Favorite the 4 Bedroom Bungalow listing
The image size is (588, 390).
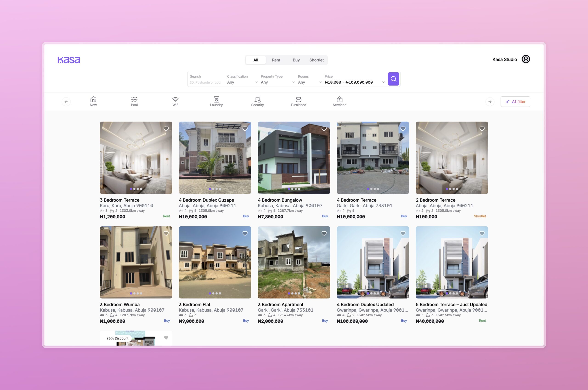pyautogui.click(x=324, y=129)
